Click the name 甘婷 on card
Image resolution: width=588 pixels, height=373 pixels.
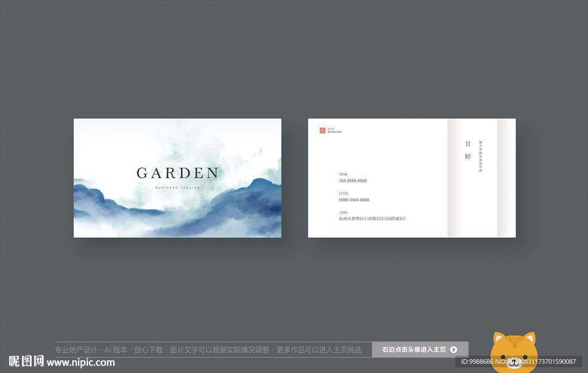coord(467,150)
